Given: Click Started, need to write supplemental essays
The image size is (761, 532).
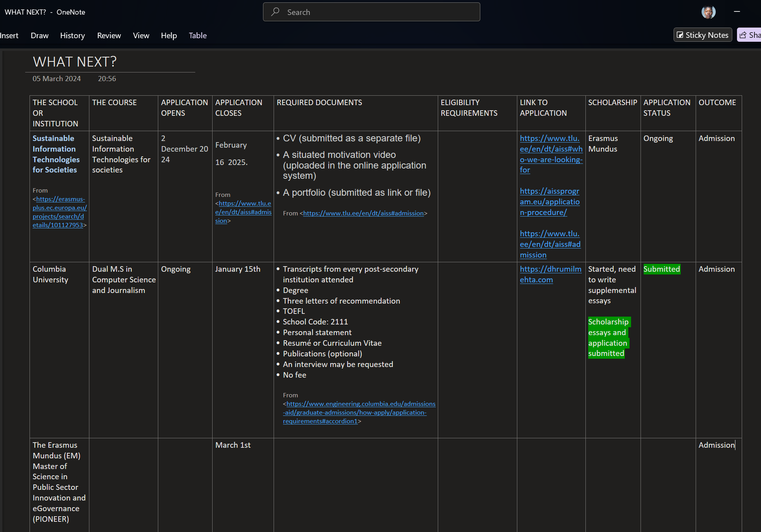Looking at the screenshot, I should 612,285.
